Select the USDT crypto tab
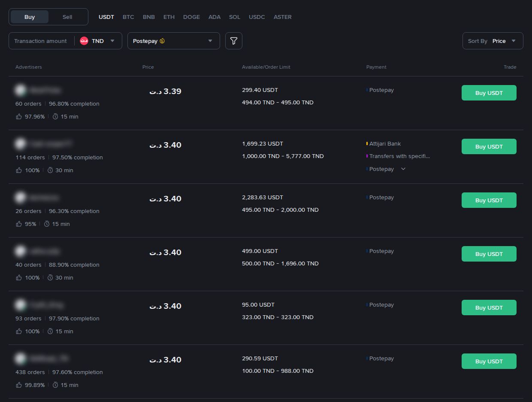532x402 pixels. click(106, 17)
